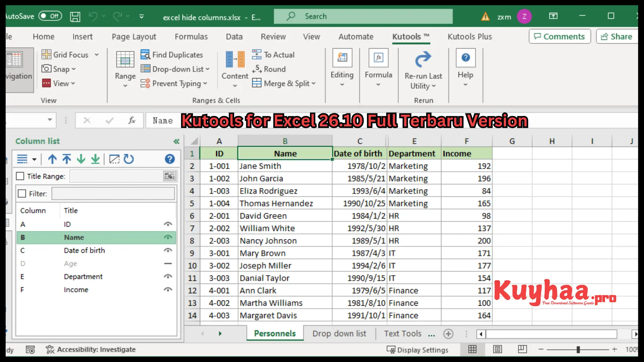Viewport: 644px width, 362px height.
Task: Open Navigation pane button
Action: pos(19,70)
